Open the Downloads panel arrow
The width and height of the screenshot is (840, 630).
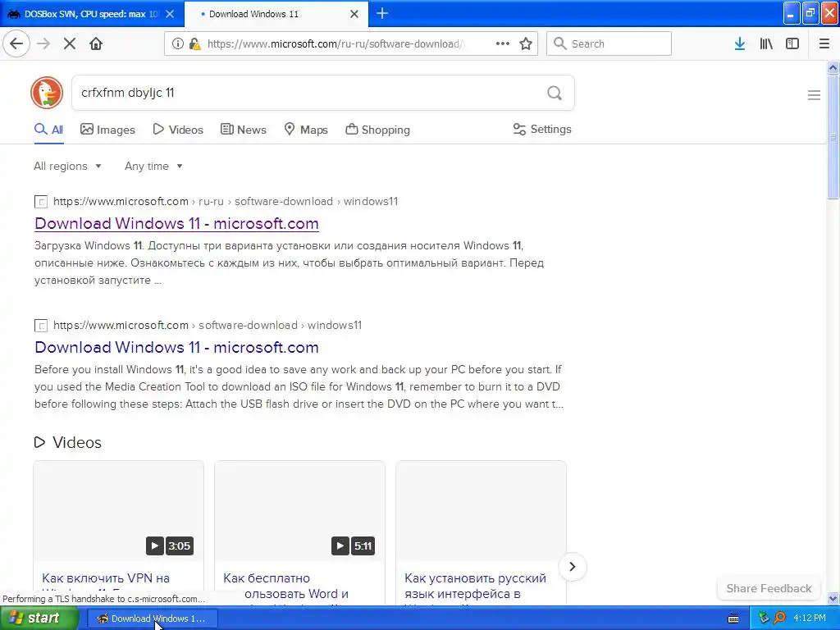pyautogui.click(x=740, y=43)
